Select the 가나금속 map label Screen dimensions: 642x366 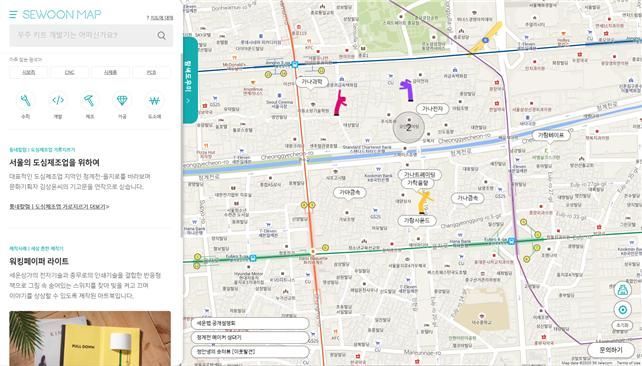tap(467, 198)
